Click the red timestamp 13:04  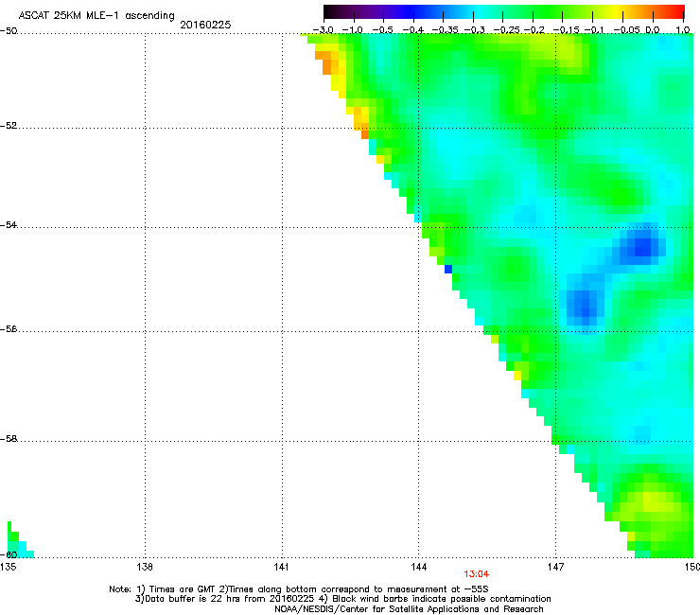[x=477, y=574]
